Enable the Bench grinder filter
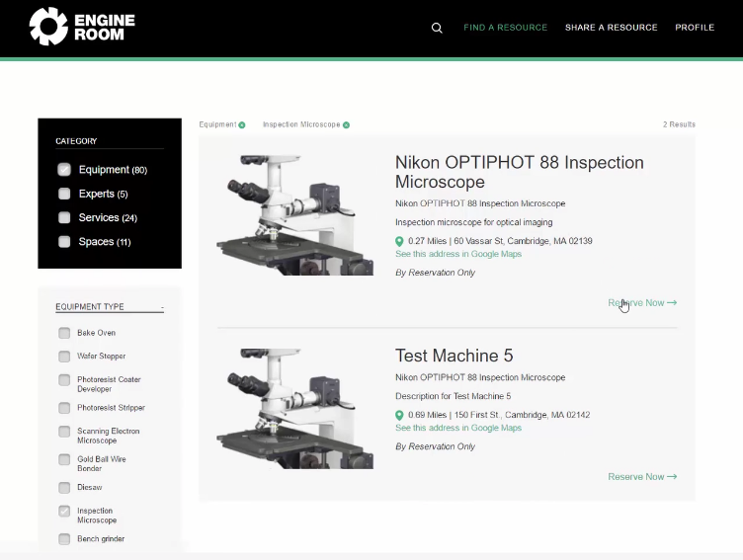This screenshot has height=560, width=743. 64,539
